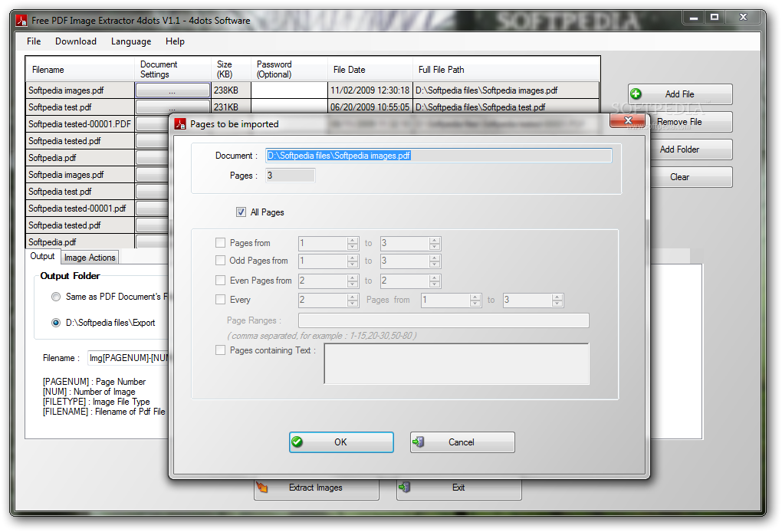
Task: Open the Help menu
Action: pyautogui.click(x=175, y=41)
